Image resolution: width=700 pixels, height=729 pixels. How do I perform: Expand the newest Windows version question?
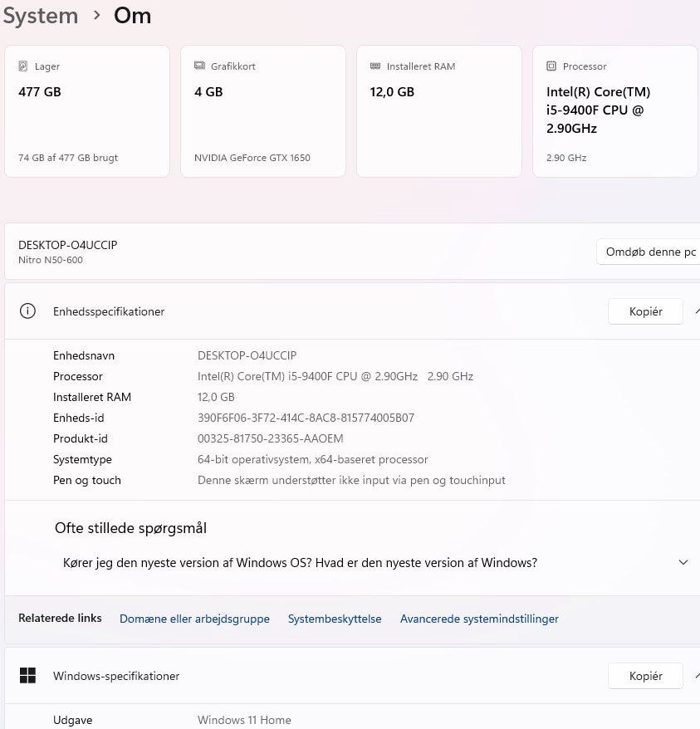coord(683,563)
